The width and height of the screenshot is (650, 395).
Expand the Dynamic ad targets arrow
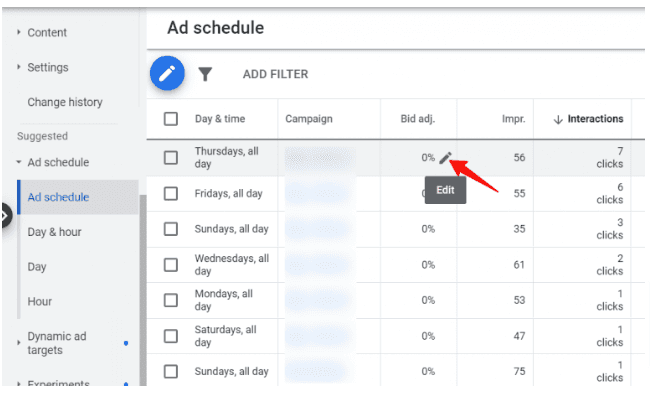coord(18,343)
